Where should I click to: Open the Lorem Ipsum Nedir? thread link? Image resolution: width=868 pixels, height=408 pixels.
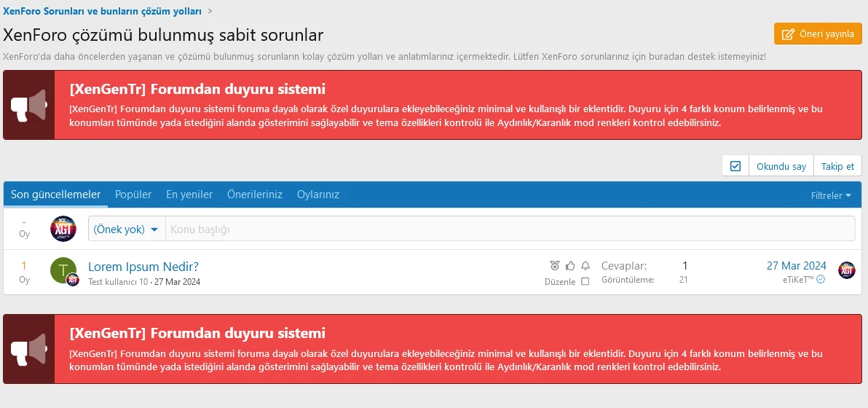[143, 266]
